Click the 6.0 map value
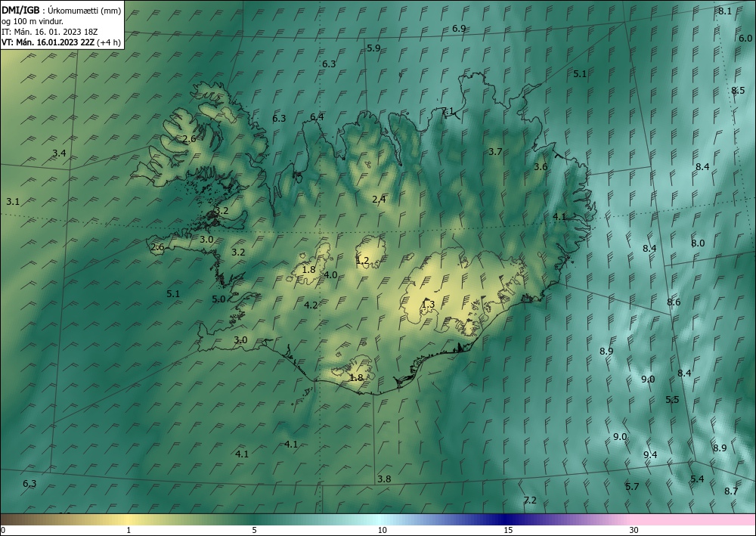Image resolution: width=756 pixels, height=536 pixels. tap(745, 38)
